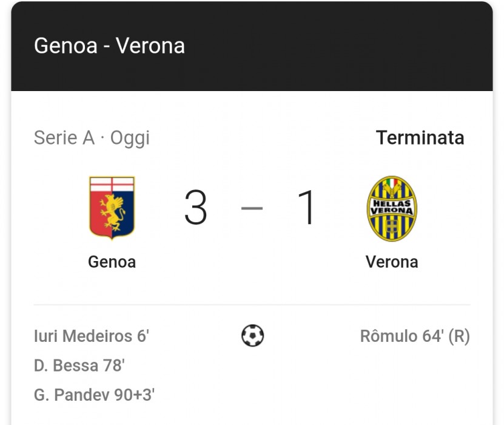Select Genoa's score of 3

[x=196, y=208]
